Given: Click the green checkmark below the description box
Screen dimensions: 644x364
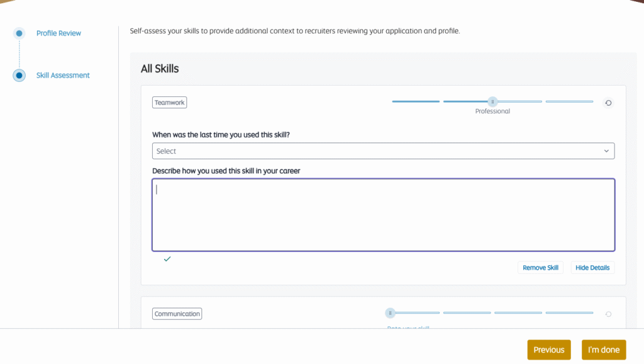Looking at the screenshot, I should [167, 259].
